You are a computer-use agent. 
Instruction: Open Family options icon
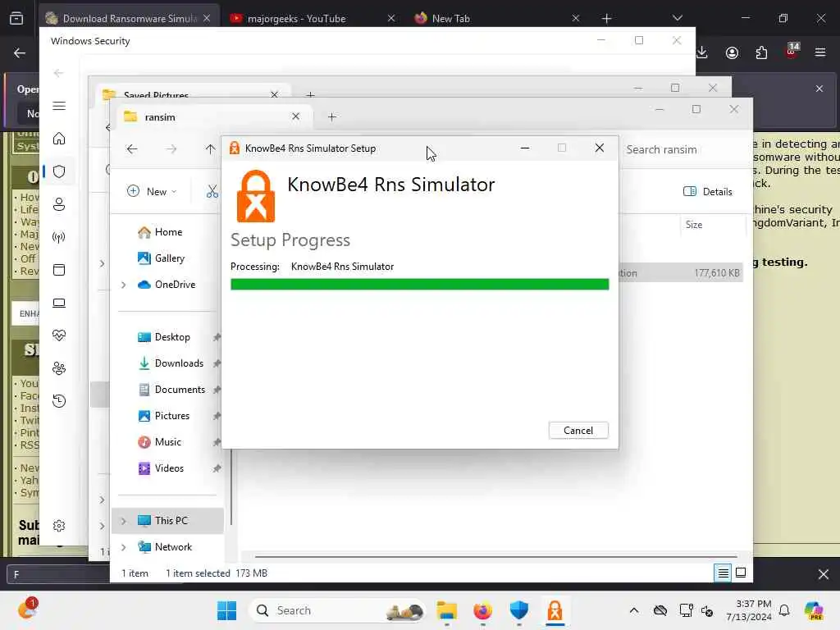[x=59, y=368]
